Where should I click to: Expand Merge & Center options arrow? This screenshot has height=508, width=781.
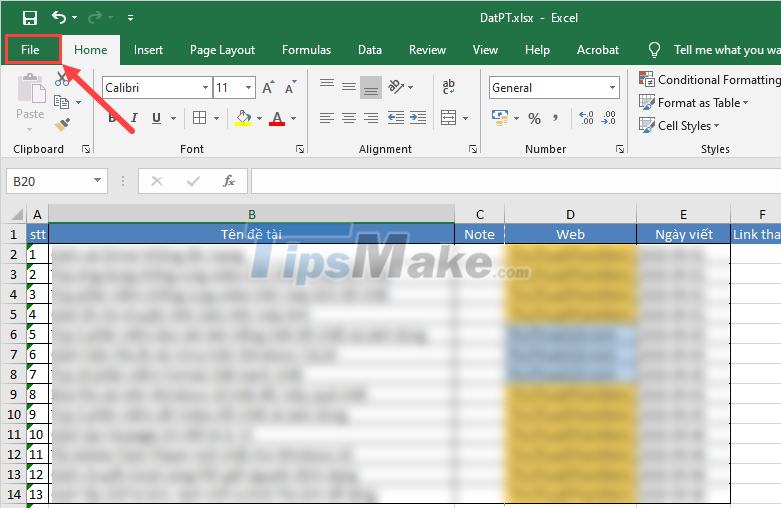[x=465, y=119]
